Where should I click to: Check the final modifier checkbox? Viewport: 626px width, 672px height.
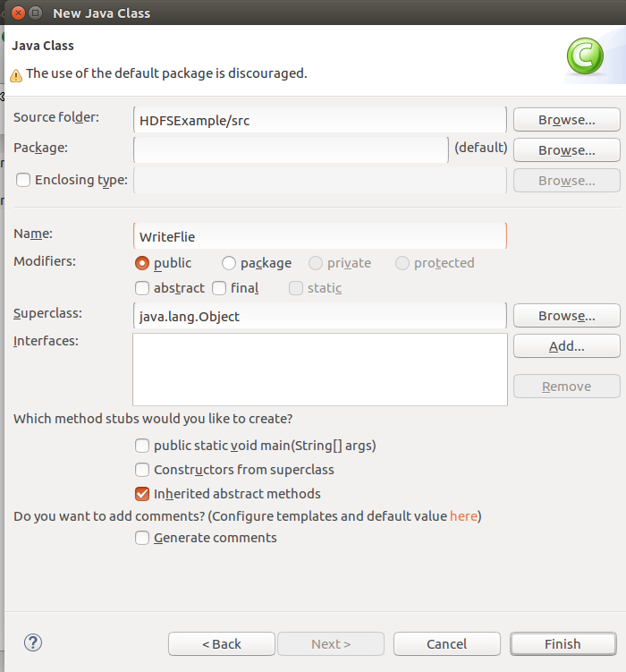pos(220,288)
